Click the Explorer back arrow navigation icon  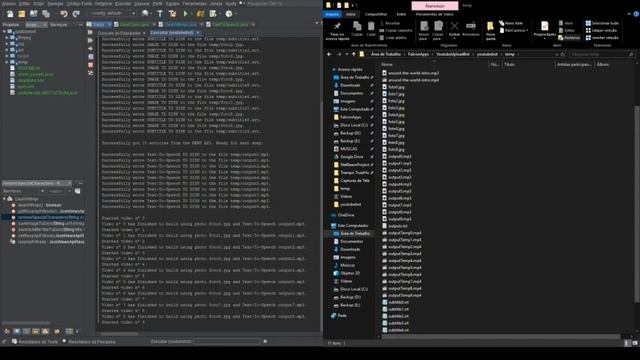pyautogui.click(x=329, y=54)
